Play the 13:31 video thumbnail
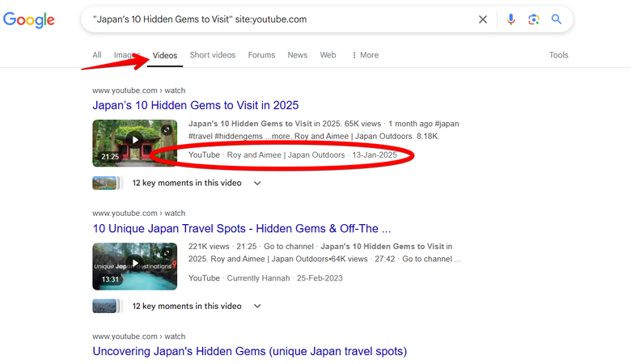Viewport: 631px width, 364px height. pyautogui.click(x=135, y=266)
